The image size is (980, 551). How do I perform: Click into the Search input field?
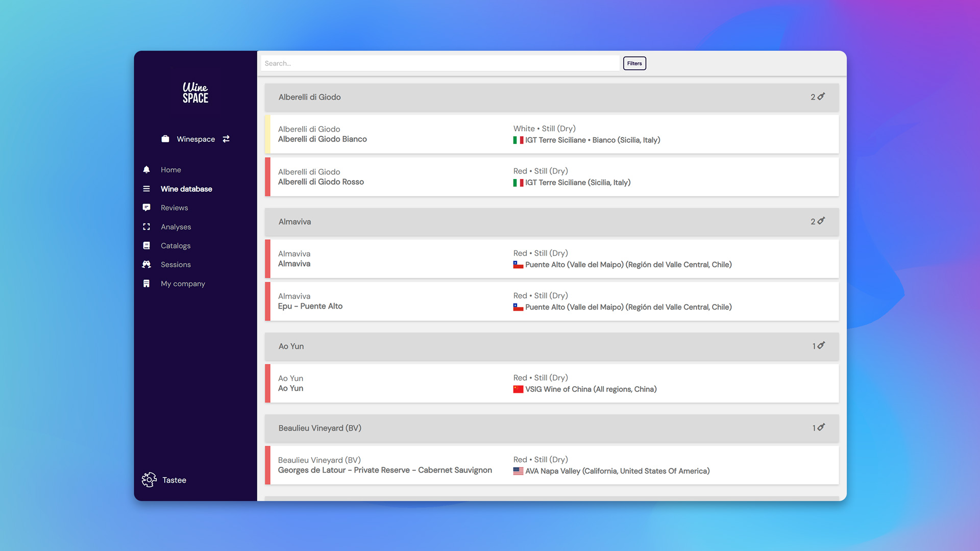coord(439,63)
